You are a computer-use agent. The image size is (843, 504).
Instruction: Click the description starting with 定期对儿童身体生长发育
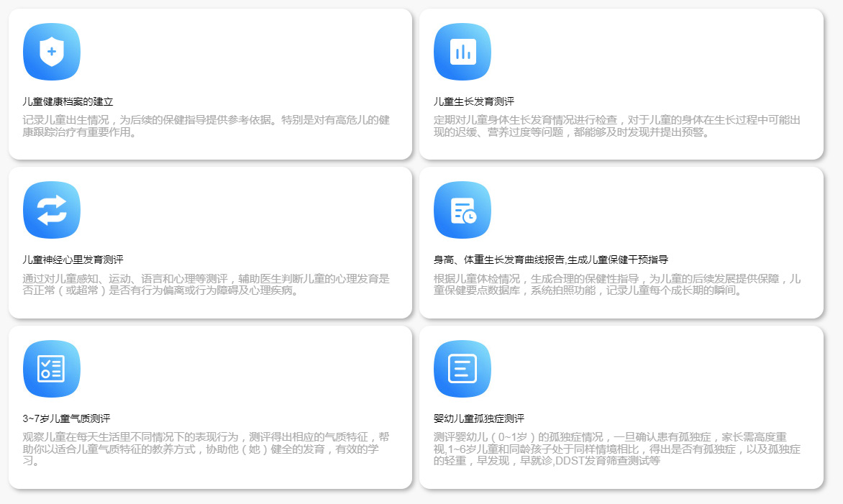(616, 126)
